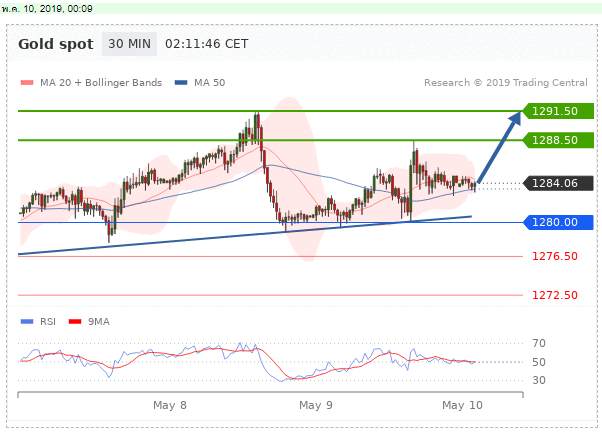Click the May 10 date axis label
Viewport: 602px width, 434px height.
click(462, 405)
